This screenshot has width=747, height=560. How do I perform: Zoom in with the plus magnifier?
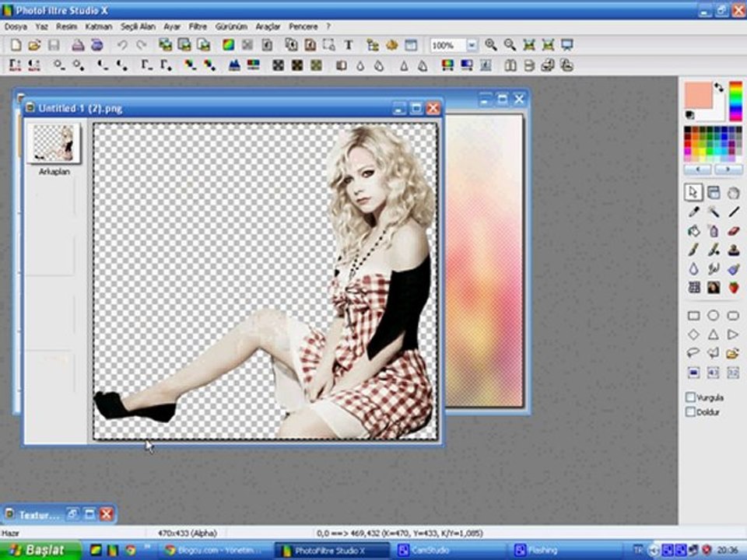coord(491,45)
